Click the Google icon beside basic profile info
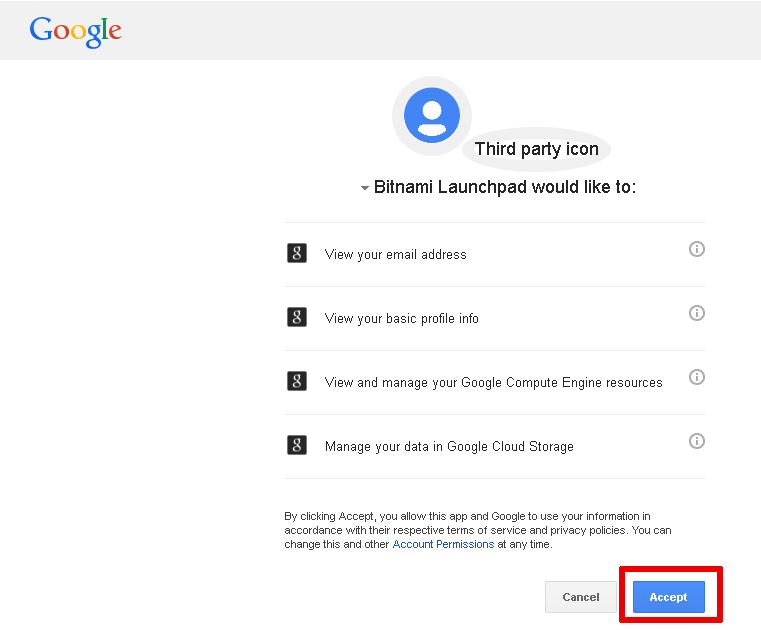761x630 pixels. (x=297, y=317)
